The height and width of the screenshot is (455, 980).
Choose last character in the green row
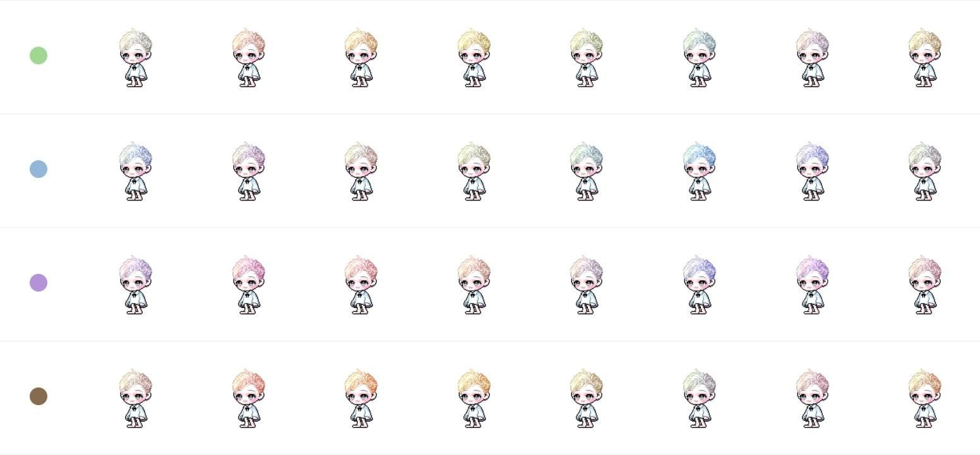point(924,57)
